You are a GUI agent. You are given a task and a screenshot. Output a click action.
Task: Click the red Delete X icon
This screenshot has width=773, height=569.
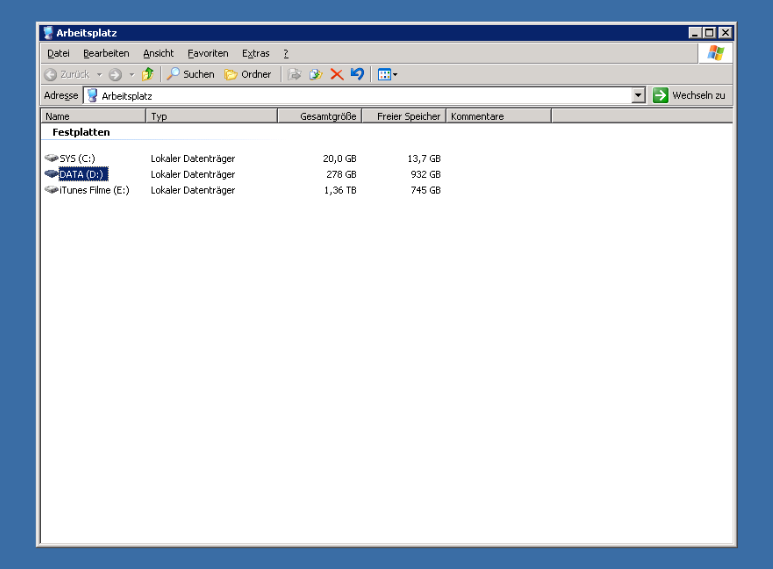tap(337, 74)
